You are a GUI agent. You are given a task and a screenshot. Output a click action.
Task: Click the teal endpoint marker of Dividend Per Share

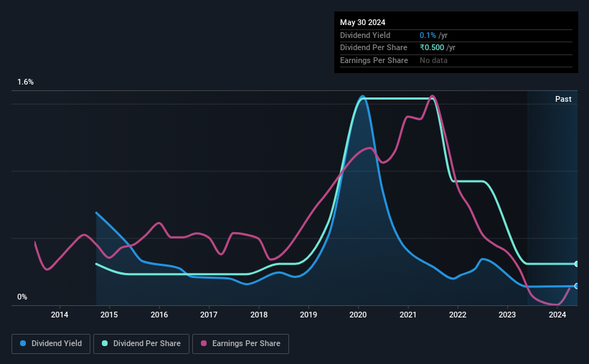click(x=576, y=264)
